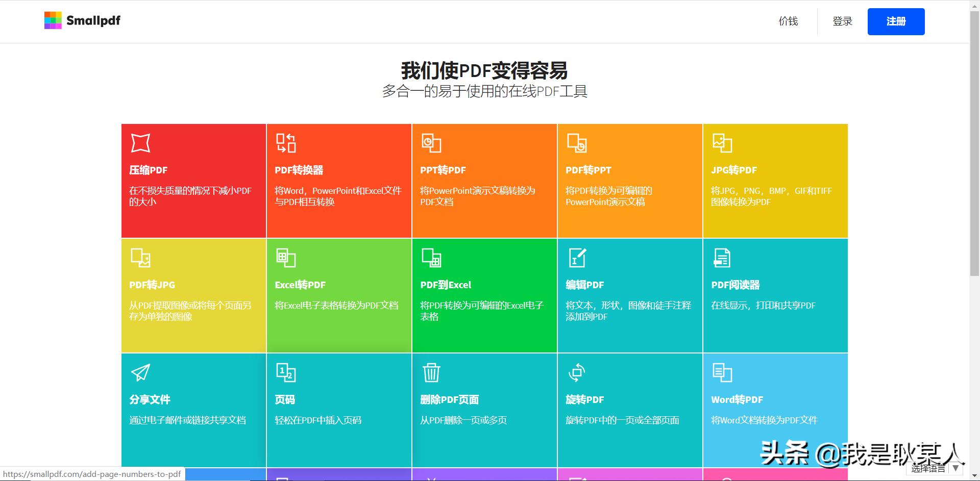Click the Word转PDF icon

pos(722,372)
